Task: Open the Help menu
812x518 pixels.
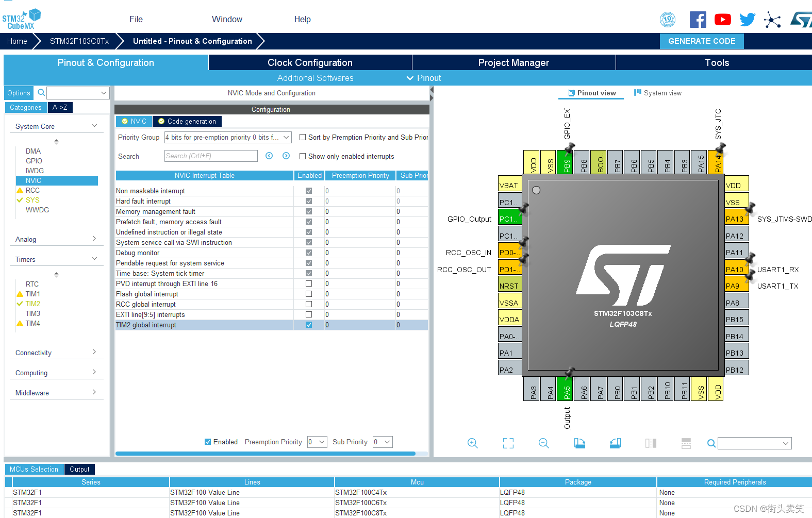Action: click(303, 19)
